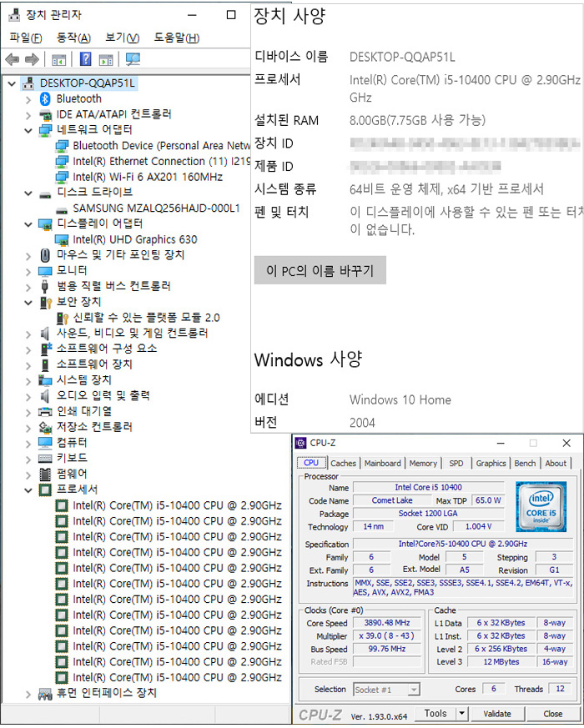Click the Intel Core i5 logo in CPU-Z
The height and width of the screenshot is (728, 584).
tap(541, 506)
